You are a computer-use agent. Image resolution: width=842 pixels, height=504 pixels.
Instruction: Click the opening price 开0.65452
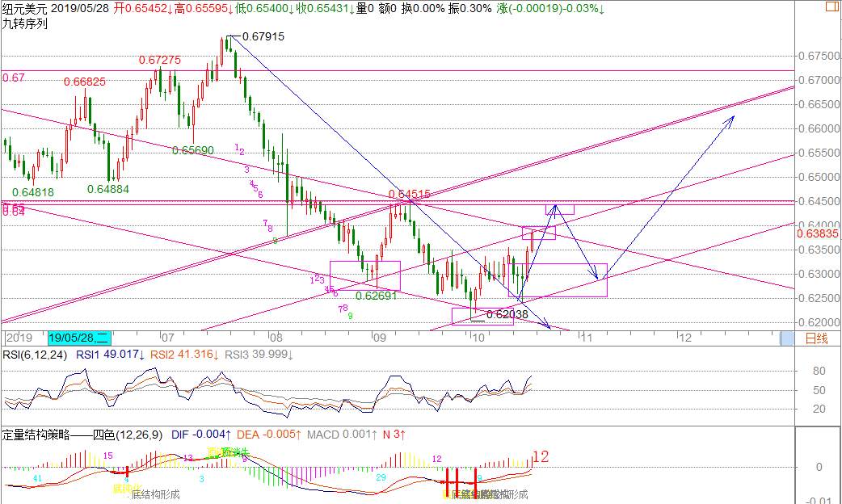click(x=142, y=9)
